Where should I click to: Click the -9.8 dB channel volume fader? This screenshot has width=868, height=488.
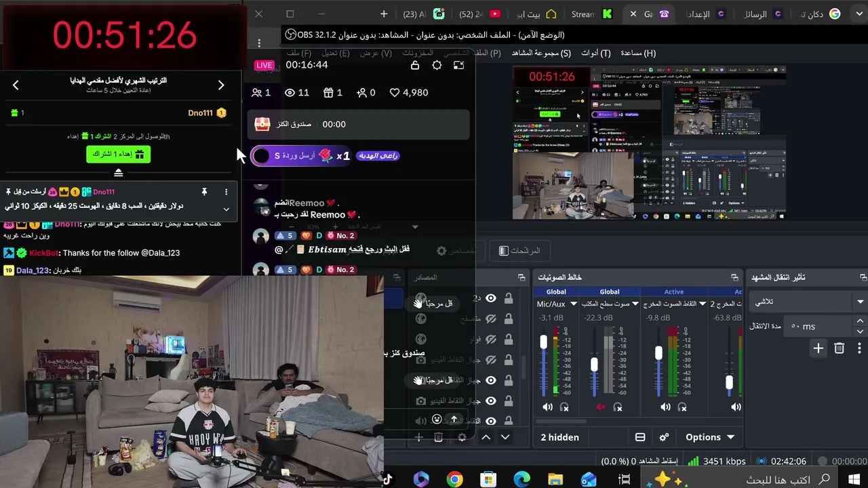(x=658, y=352)
